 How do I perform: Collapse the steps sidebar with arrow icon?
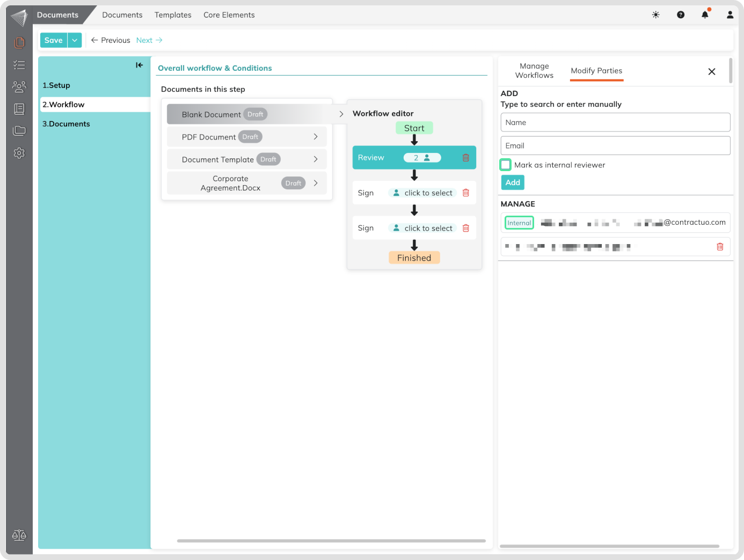click(x=139, y=65)
